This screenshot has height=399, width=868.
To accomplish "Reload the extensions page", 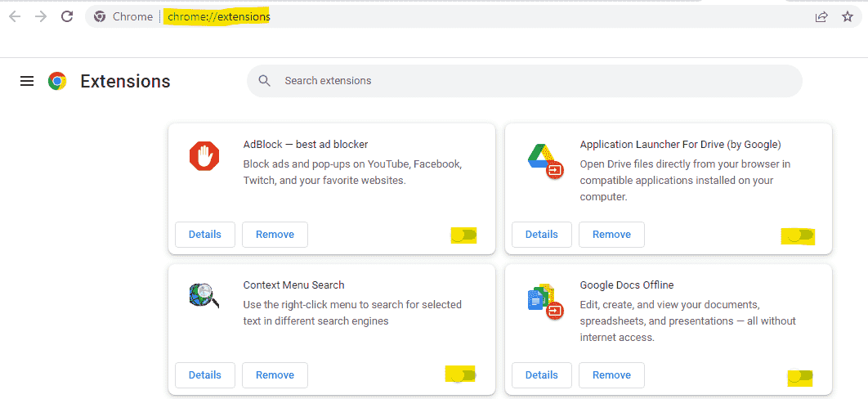I will 67,16.
